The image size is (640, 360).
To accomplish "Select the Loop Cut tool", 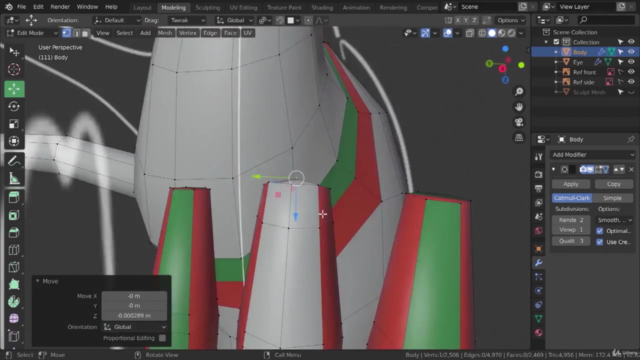I will point(14,250).
